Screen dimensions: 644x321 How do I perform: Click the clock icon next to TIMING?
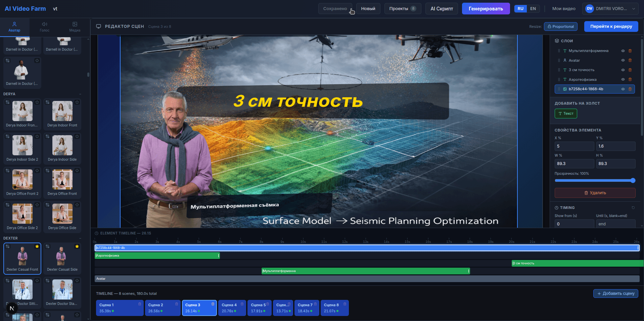coord(557,207)
